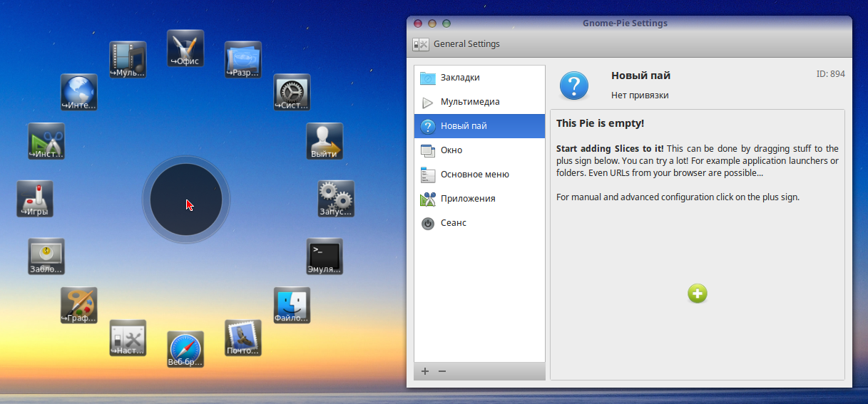Open the Игры joystick slice
The image size is (868, 404).
pos(35,199)
